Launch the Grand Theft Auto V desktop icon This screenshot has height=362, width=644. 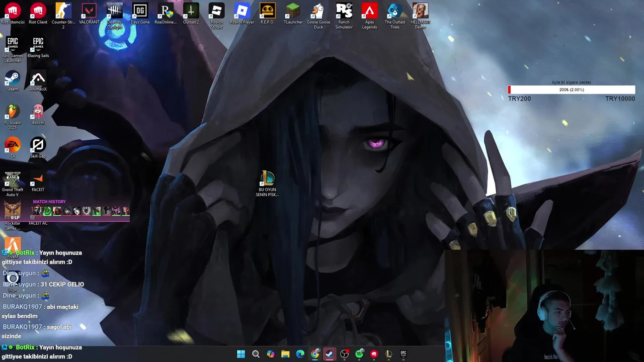point(13,184)
